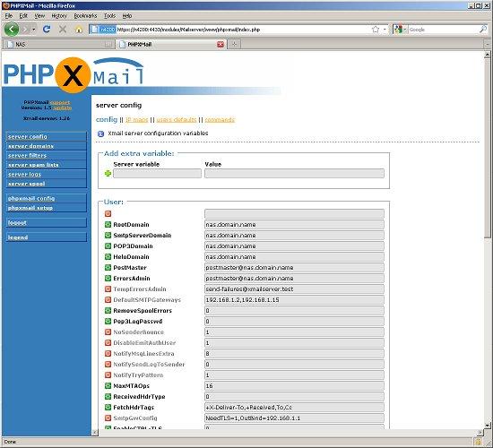Enable DefaultSMTPGateways via its red icon

[x=108, y=299]
